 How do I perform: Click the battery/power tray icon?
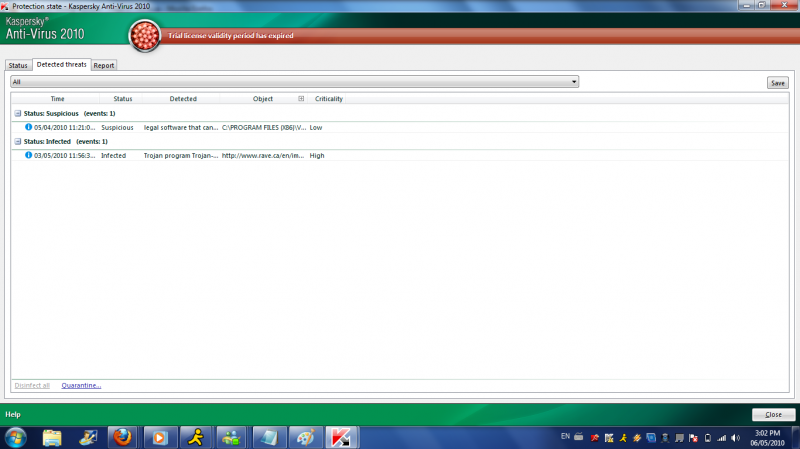click(708, 438)
